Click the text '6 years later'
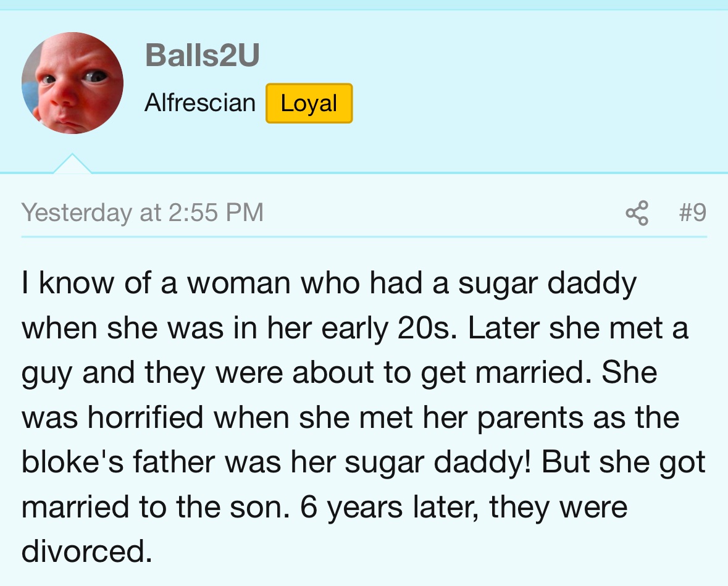This screenshot has height=586, width=728. pos(389,507)
